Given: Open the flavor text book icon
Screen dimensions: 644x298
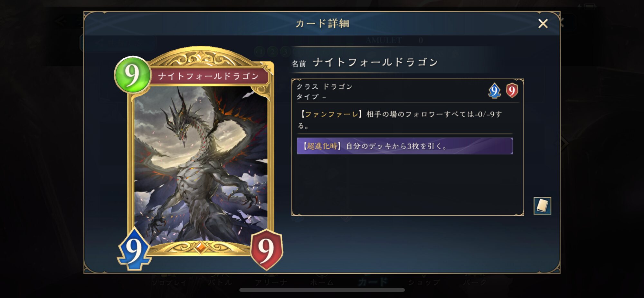Looking at the screenshot, I should click(542, 206).
